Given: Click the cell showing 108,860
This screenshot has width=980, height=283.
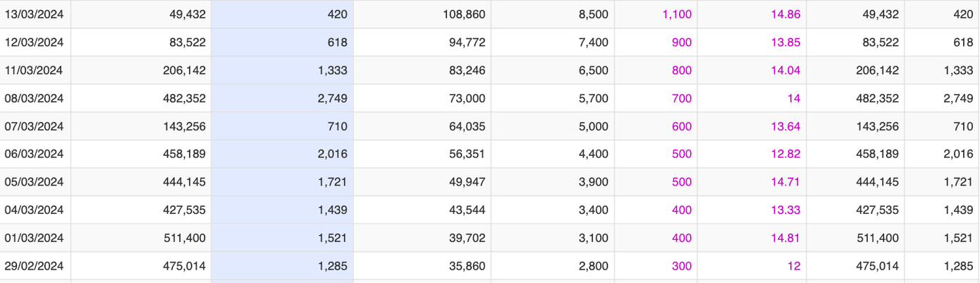Looking at the screenshot, I should [461, 14].
